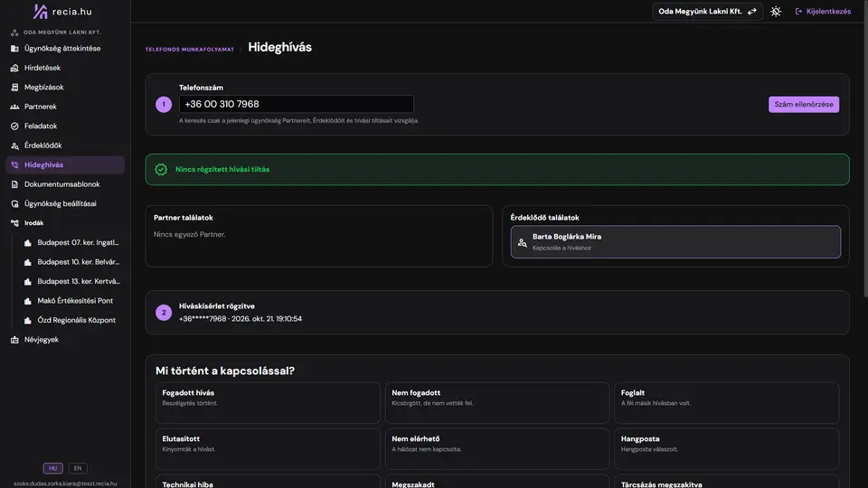868x488 pixels.
Task: Click the recia.hu logo
Action: [62, 11]
